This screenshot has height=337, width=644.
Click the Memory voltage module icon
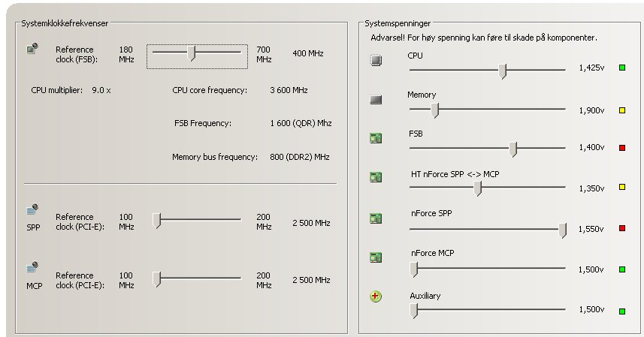click(376, 100)
